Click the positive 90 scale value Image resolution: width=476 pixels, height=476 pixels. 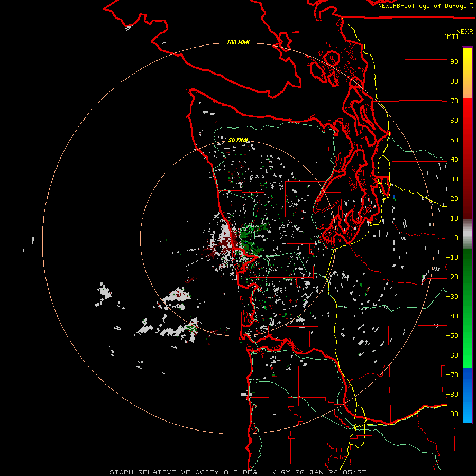[x=454, y=62]
